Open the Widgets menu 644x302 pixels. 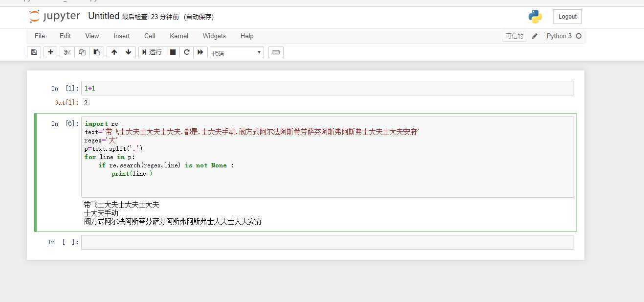tap(214, 36)
